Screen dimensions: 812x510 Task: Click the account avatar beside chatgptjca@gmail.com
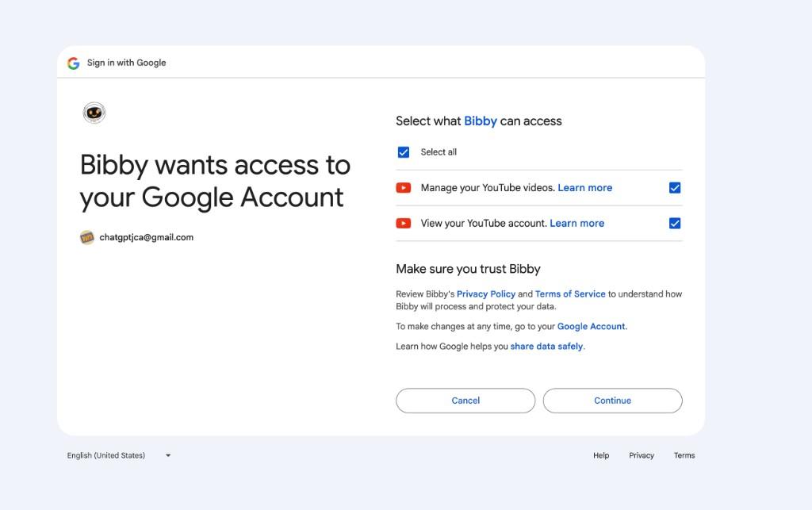pyautogui.click(x=87, y=237)
